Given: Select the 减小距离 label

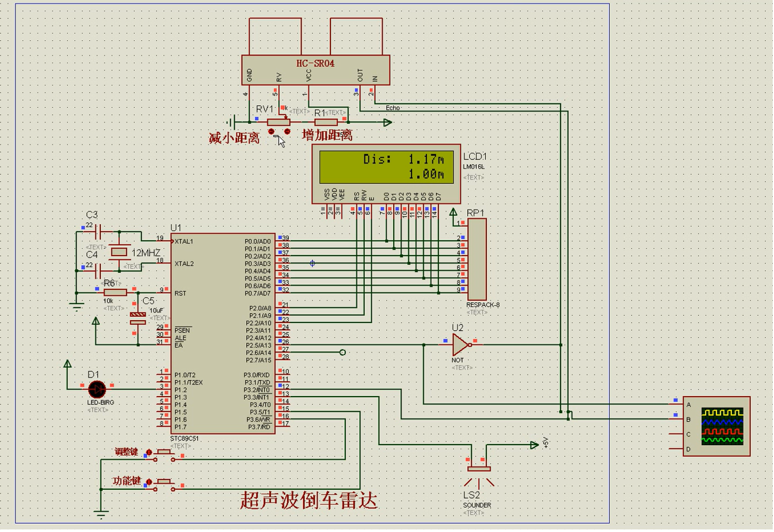Looking at the screenshot, I should (234, 137).
